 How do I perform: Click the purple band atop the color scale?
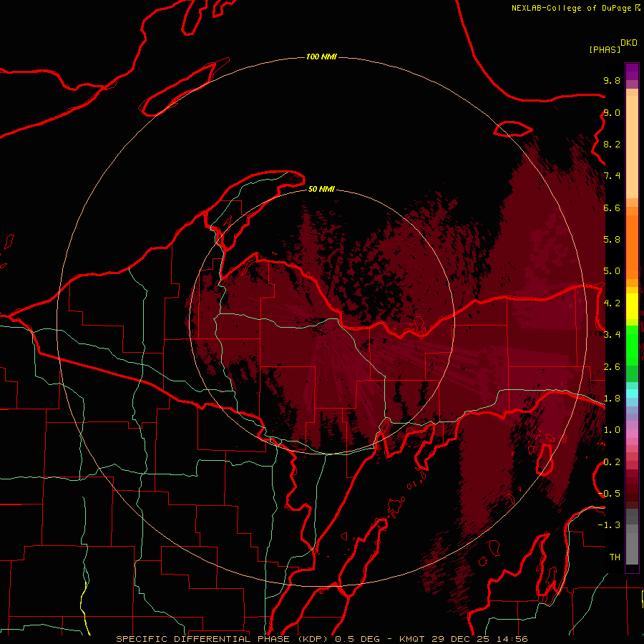pos(632,72)
